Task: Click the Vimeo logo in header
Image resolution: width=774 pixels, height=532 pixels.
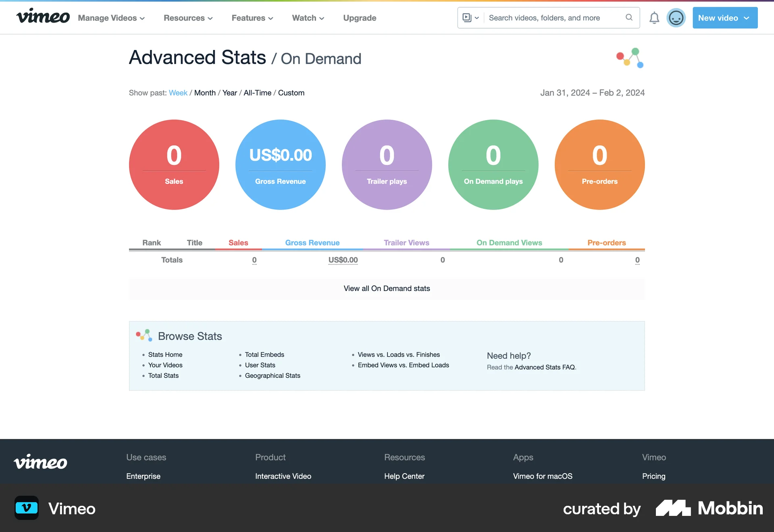Action: pyautogui.click(x=43, y=17)
